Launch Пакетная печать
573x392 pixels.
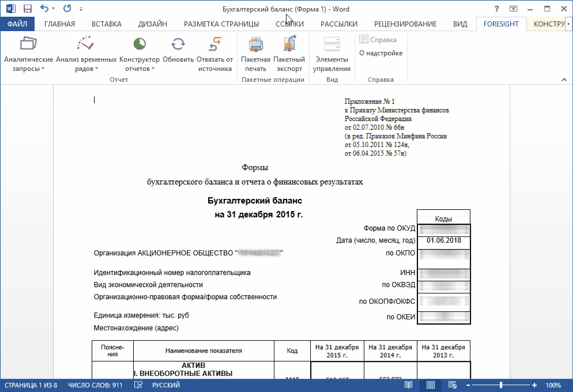click(255, 54)
